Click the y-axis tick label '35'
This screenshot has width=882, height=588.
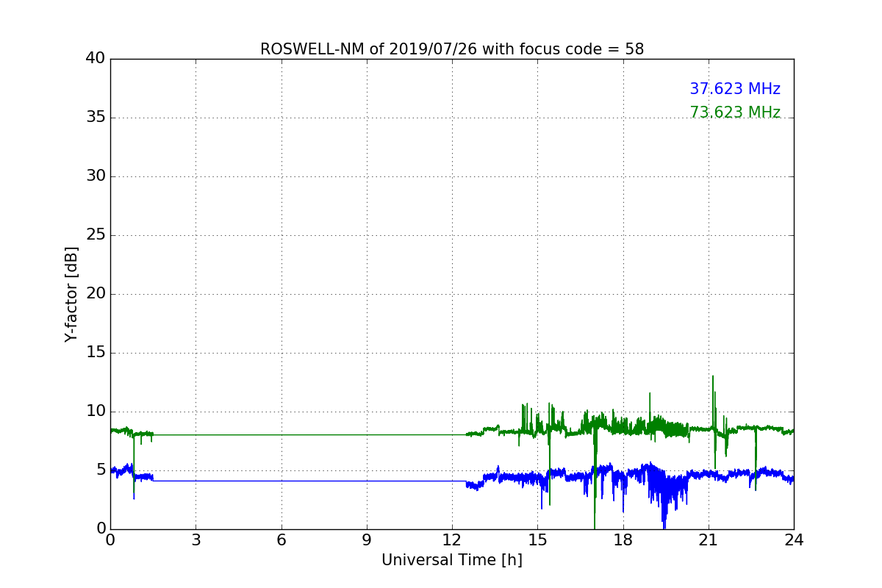[x=96, y=118]
